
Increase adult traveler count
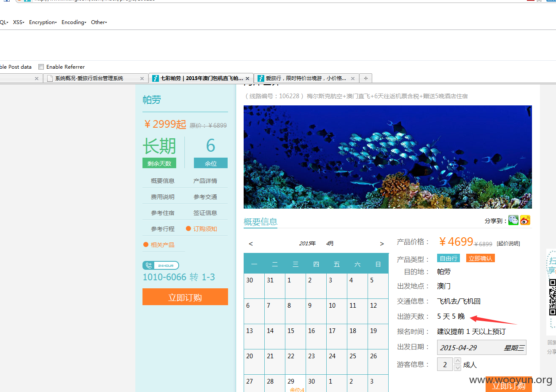tap(457, 361)
